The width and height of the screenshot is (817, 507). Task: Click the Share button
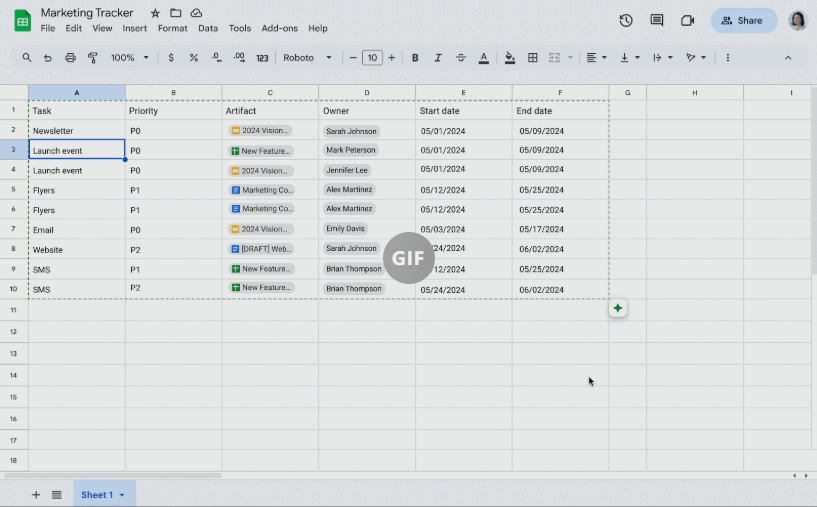coord(744,21)
